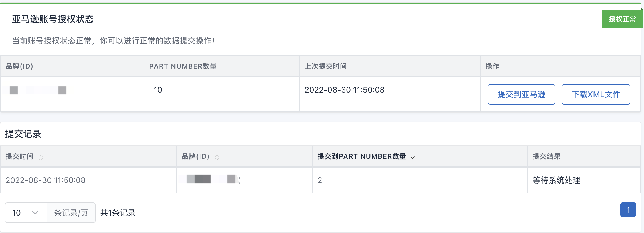Sort records by 提交时间 column header
Screen dimensions: 644x233
point(19,156)
